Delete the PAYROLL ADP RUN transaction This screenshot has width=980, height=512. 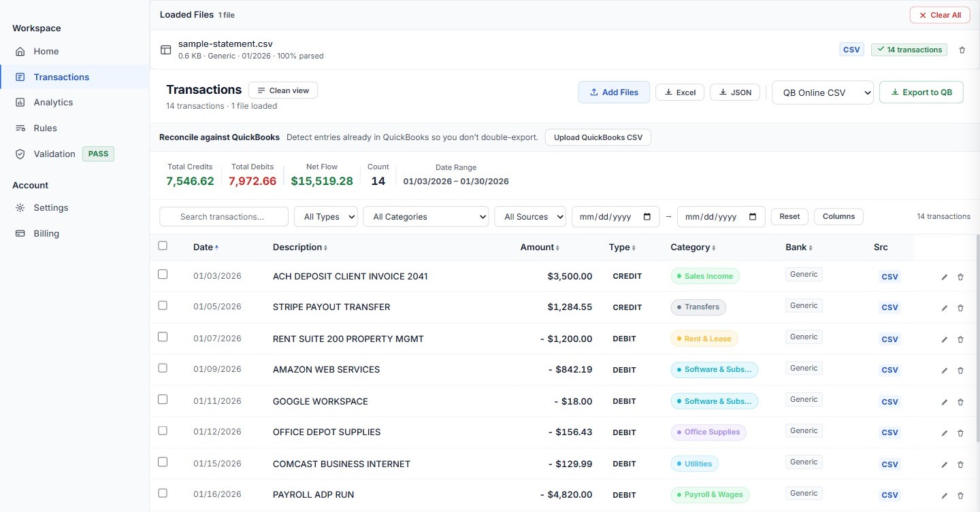pos(960,496)
